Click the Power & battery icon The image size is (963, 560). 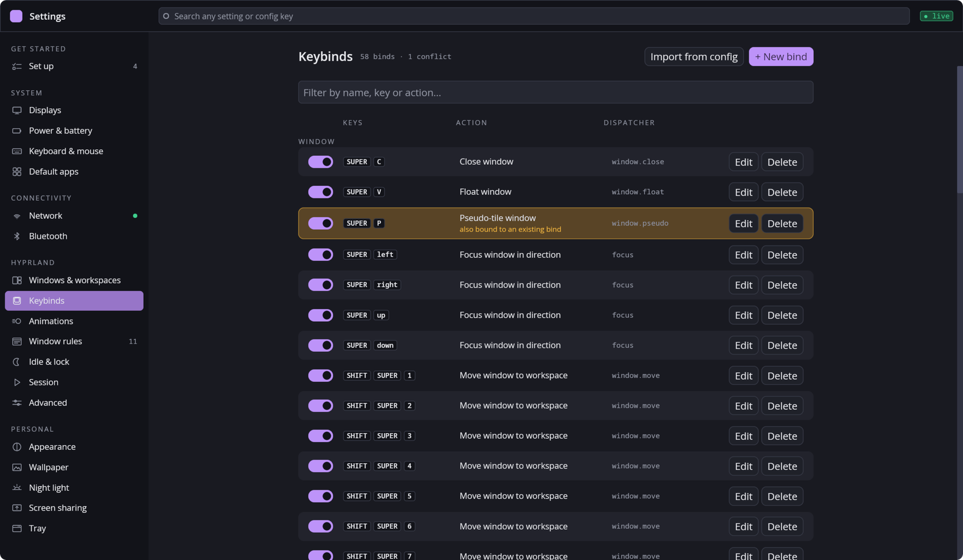(17, 131)
